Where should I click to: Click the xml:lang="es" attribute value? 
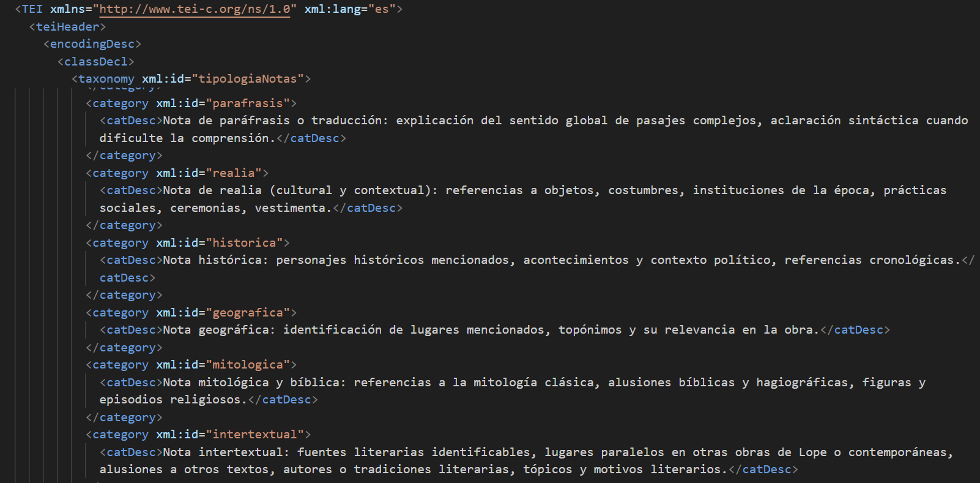pos(382,9)
